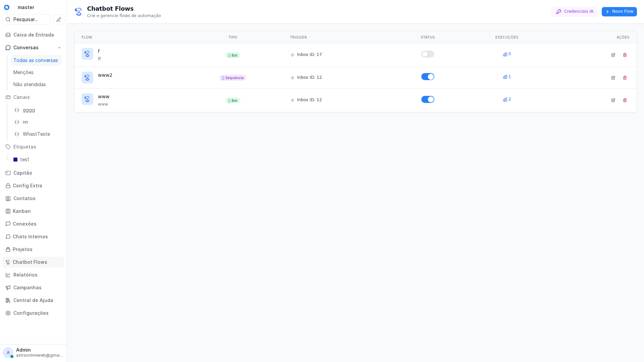The height and width of the screenshot is (362, 644).
Task: Open the Kanban menu item
Action: pos(22,211)
